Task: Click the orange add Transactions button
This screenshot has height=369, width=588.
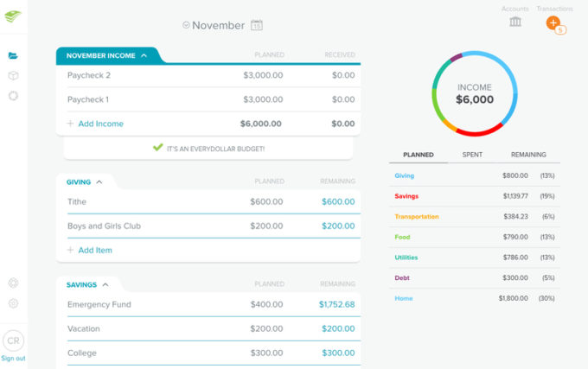Action: (x=553, y=22)
